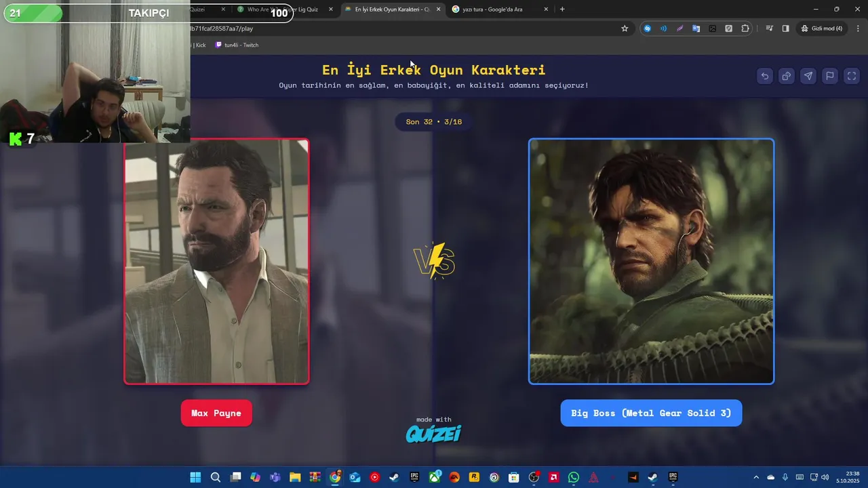The image size is (868, 488).
Task: Open the purple feather extension icon
Action: 679,28
